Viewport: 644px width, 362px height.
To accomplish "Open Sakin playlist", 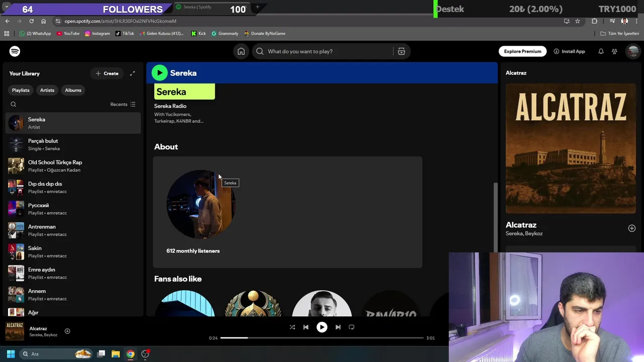I will [x=73, y=252].
